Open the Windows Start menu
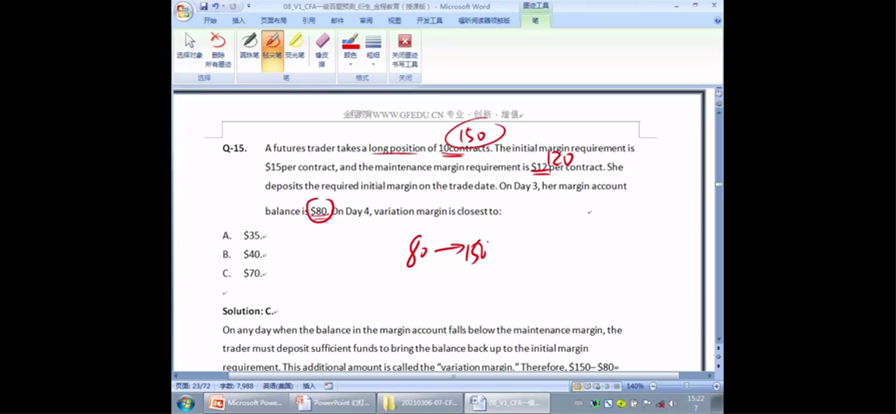This screenshot has width=896, height=414. 186,403
